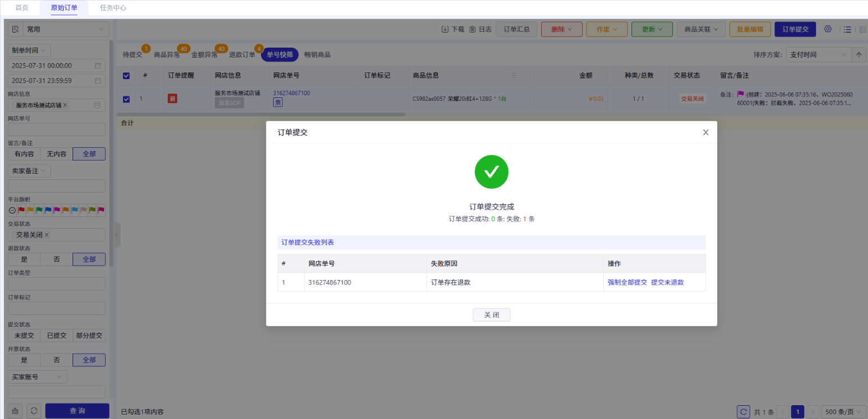Screen dimensions: 868x419
Task: Pick the red flag in 平台旗帜
Action: (x=22, y=210)
